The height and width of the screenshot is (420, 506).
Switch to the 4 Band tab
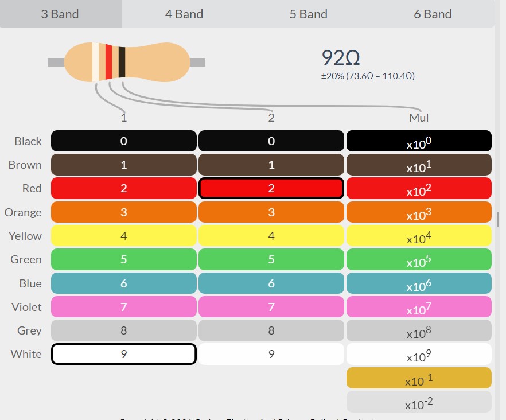(x=184, y=14)
